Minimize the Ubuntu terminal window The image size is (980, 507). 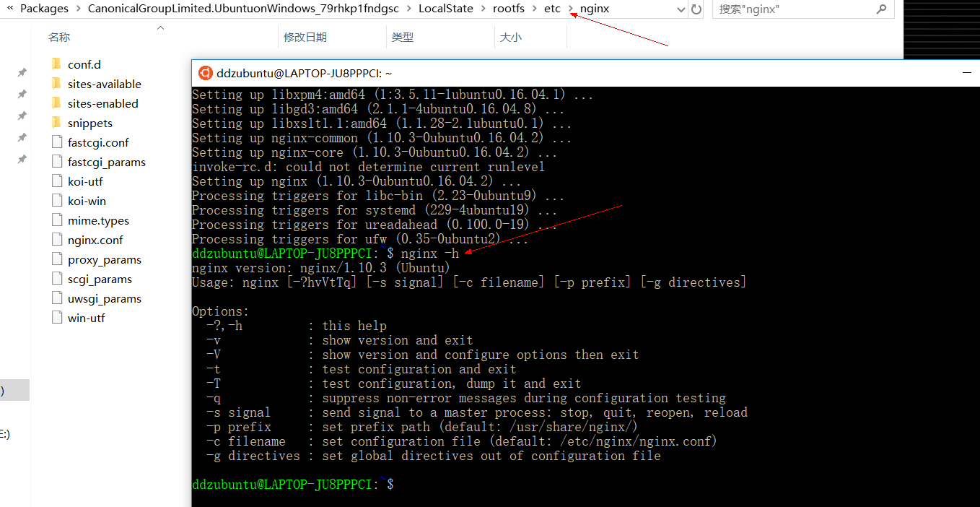coord(968,73)
